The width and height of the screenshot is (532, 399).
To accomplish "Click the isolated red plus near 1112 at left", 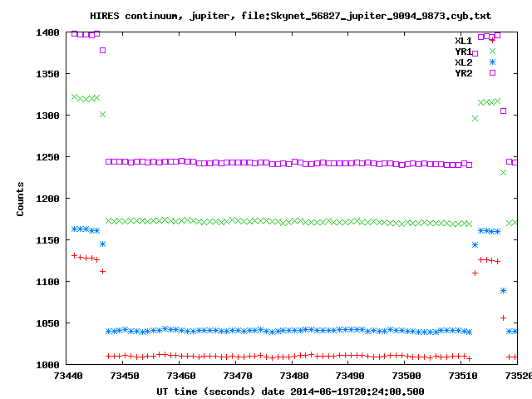I will click(x=102, y=272).
